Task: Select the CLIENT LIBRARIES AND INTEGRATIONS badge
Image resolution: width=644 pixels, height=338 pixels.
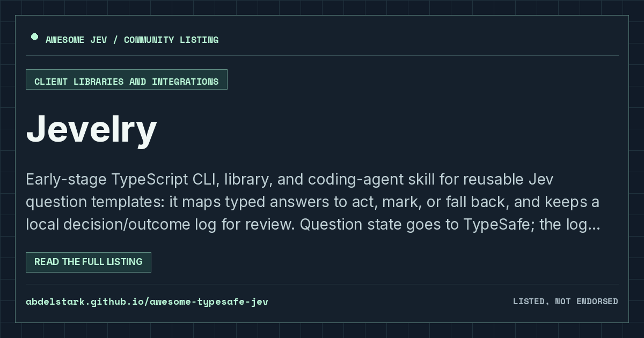Action: coord(127,79)
